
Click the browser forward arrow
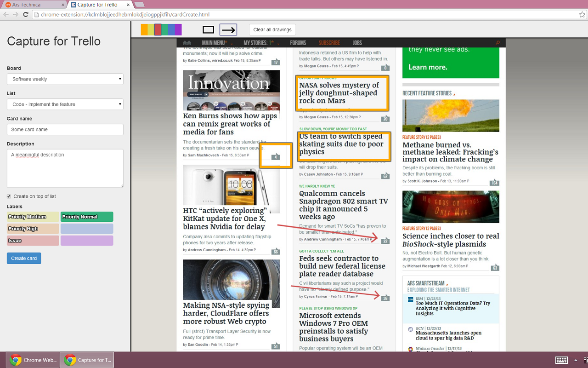coord(16,14)
